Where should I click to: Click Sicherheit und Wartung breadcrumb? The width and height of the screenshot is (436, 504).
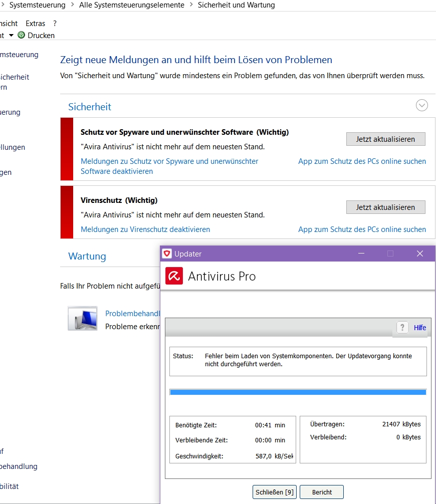pyautogui.click(x=237, y=5)
